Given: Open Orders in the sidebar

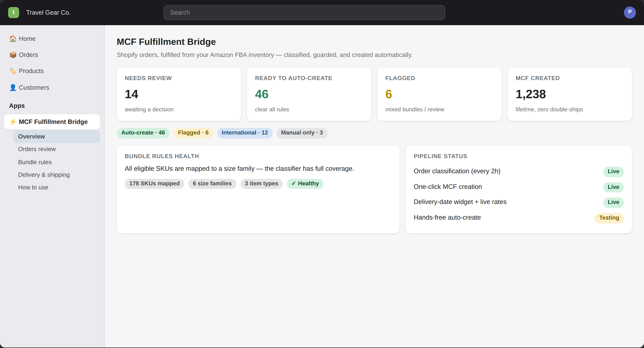Looking at the screenshot, I should click(52, 55).
